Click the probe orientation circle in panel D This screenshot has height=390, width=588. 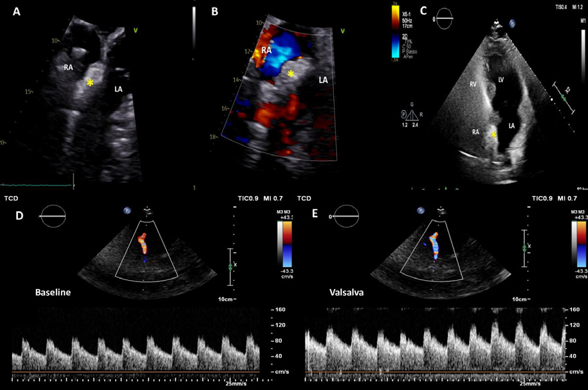54,217
